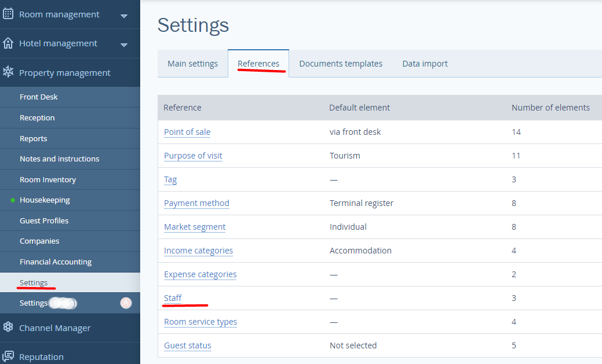The image size is (602, 364).
Task: Open Housekeeping in the sidebar
Action: tap(70, 200)
